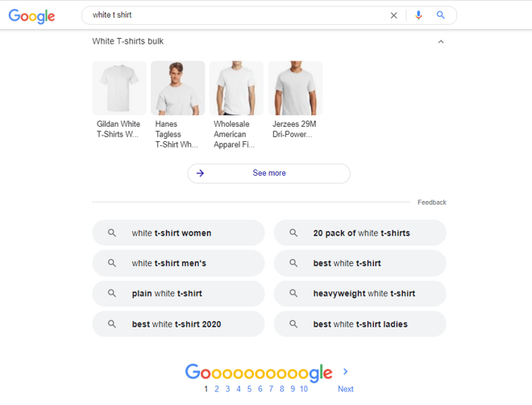The height and width of the screenshot is (405, 532).
Task: Click the blue search magnifier icon
Action: click(x=440, y=15)
